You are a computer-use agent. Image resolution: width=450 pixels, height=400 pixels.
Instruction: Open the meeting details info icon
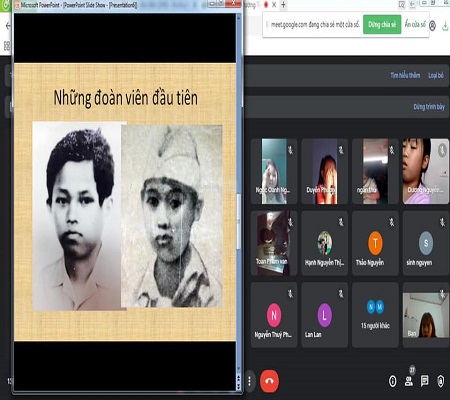click(x=393, y=381)
